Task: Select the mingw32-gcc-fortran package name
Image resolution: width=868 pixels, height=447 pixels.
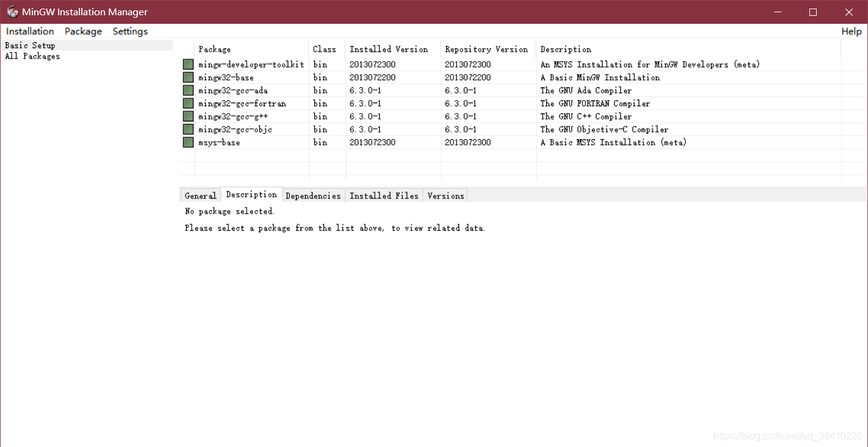Action: pos(242,103)
